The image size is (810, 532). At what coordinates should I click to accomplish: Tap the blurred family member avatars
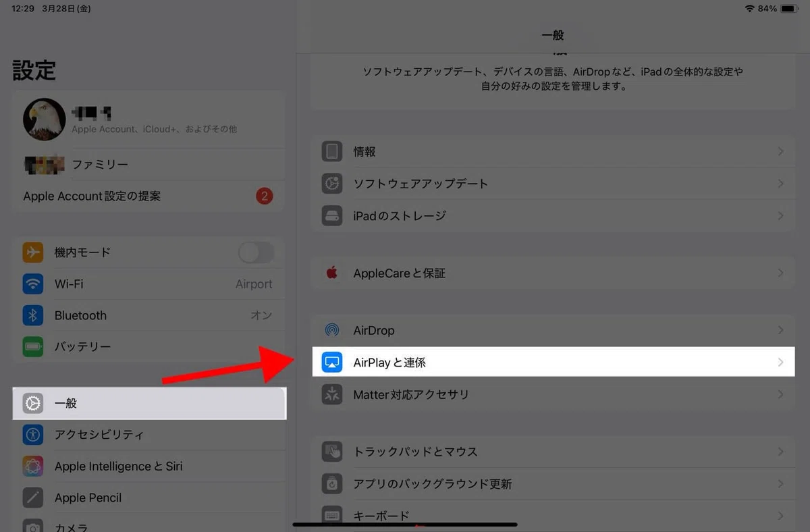pos(44,164)
